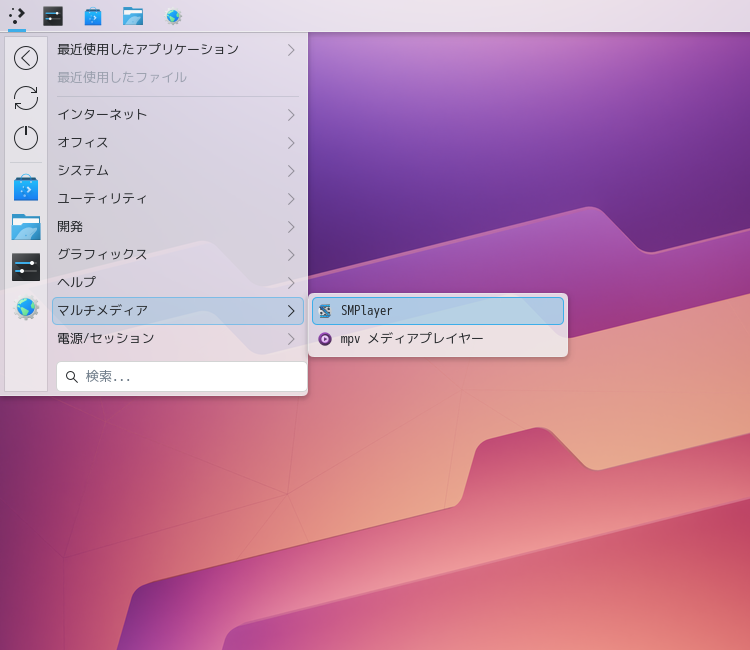Image resolution: width=750 pixels, height=650 pixels.
Task: Click the application launcher icon in panel
Action: (17, 16)
